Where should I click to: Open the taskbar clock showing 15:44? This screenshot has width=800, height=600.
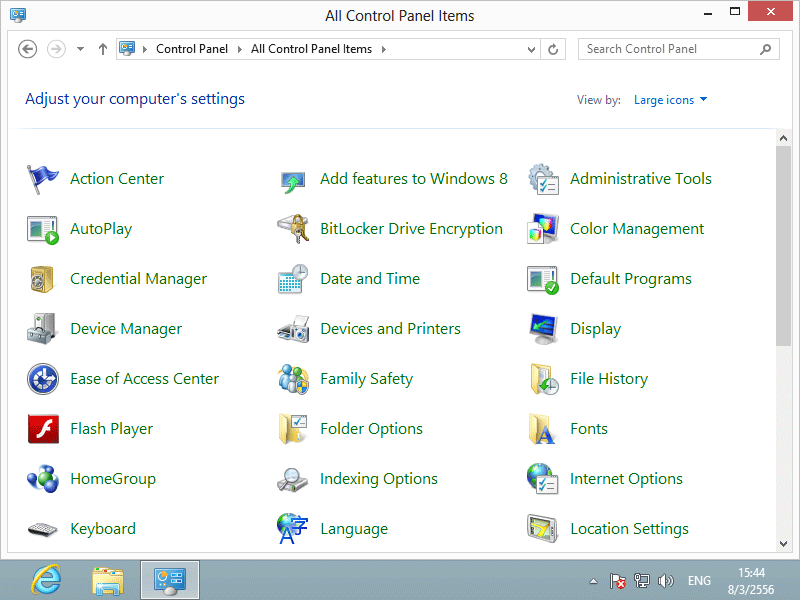click(751, 581)
